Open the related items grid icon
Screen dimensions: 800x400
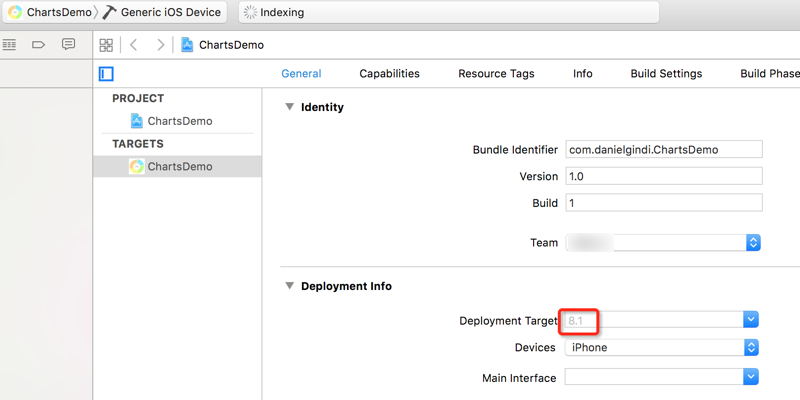pos(106,45)
